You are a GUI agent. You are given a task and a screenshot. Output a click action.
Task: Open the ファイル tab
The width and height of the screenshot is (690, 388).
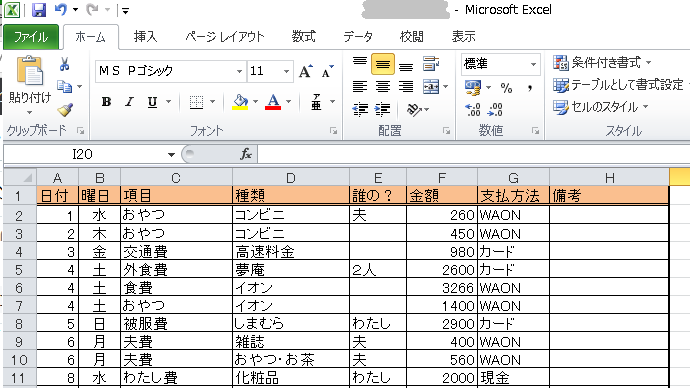[x=31, y=37]
